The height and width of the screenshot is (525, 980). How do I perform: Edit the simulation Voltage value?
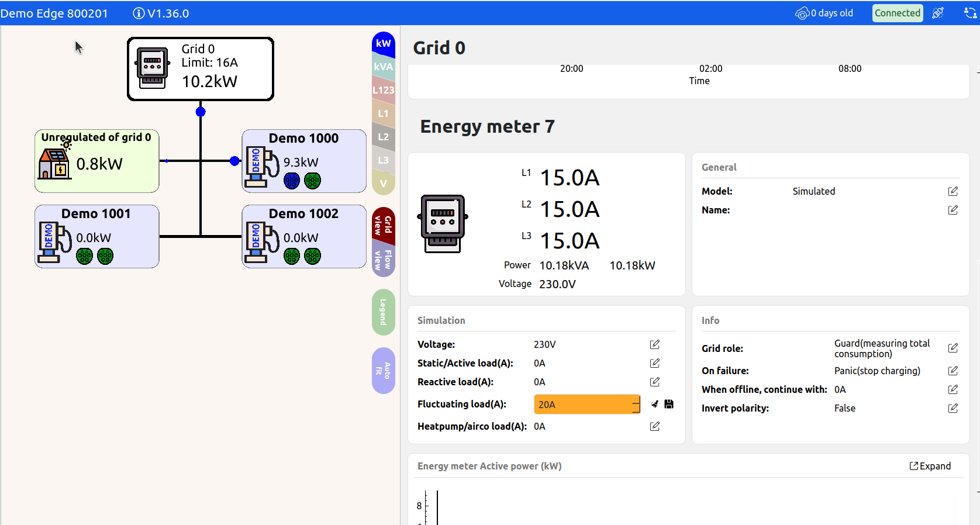655,344
